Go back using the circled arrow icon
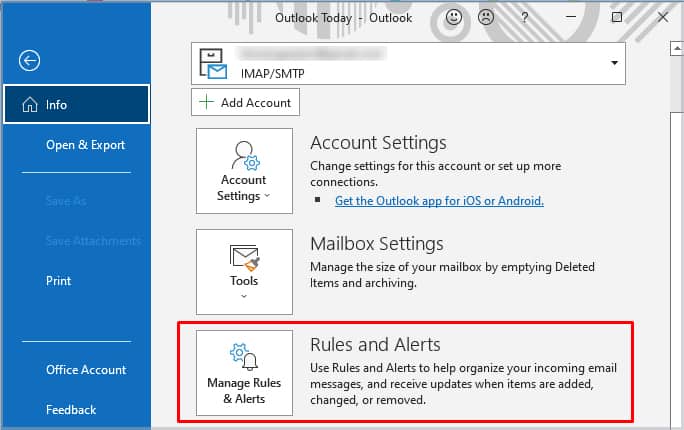This screenshot has height=430, width=684. tap(29, 60)
